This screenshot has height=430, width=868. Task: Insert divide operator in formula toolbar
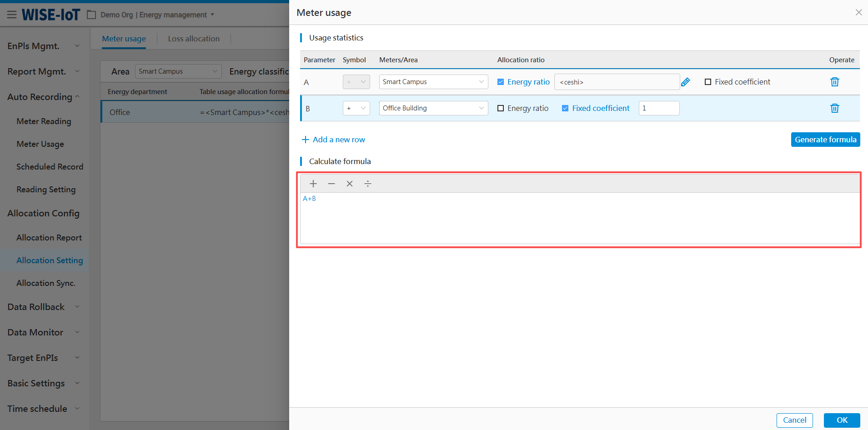368,184
